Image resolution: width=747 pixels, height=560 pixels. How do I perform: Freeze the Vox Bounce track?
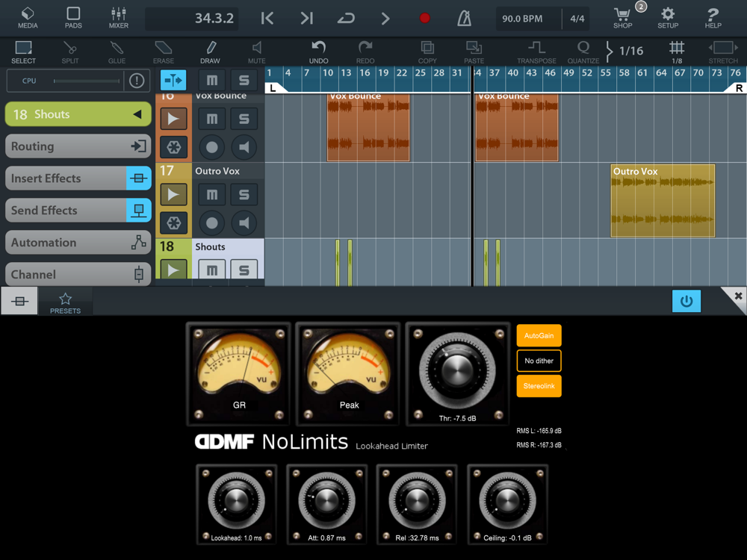173,147
